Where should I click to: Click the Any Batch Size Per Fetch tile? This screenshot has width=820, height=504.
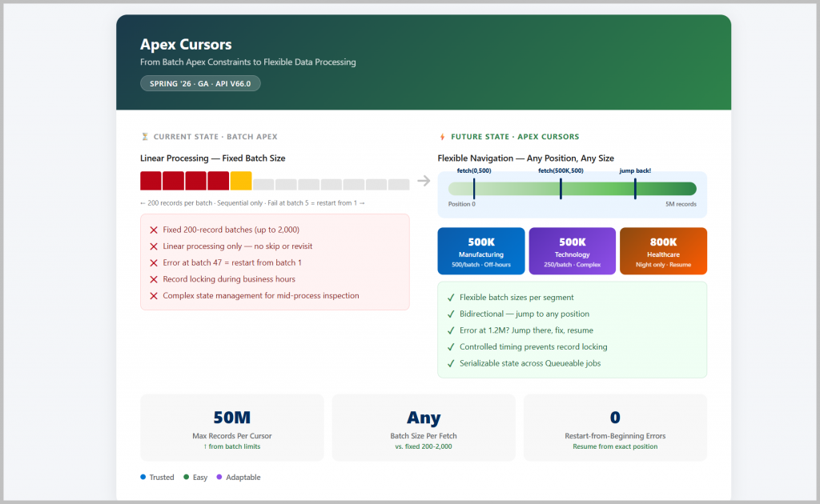pos(424,427)
